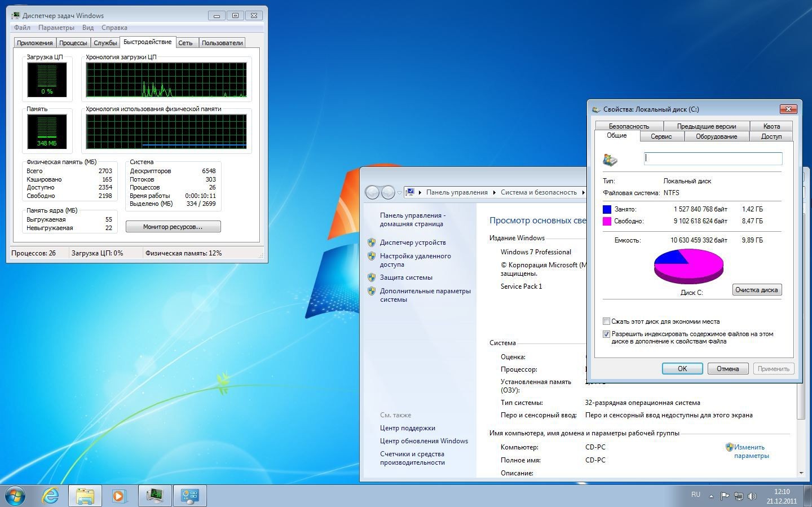
Task: Click shield icon beside 'Дополнительные параметры системы'
Action: (x=372, y=291)
